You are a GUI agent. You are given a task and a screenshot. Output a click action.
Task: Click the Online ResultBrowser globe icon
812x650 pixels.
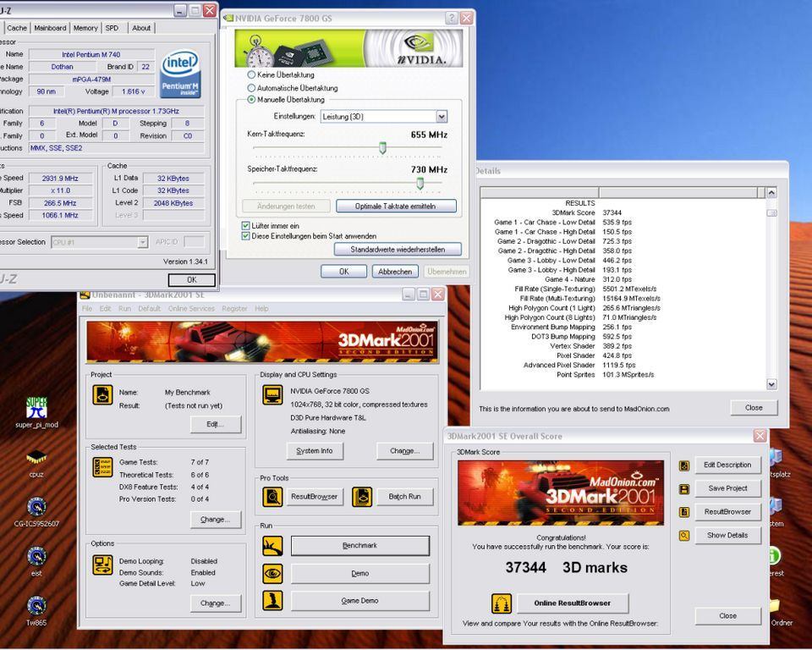pyautogui.click(x=502, y=603)
